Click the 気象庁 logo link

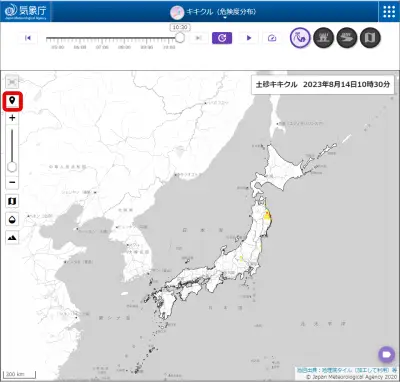26,11
